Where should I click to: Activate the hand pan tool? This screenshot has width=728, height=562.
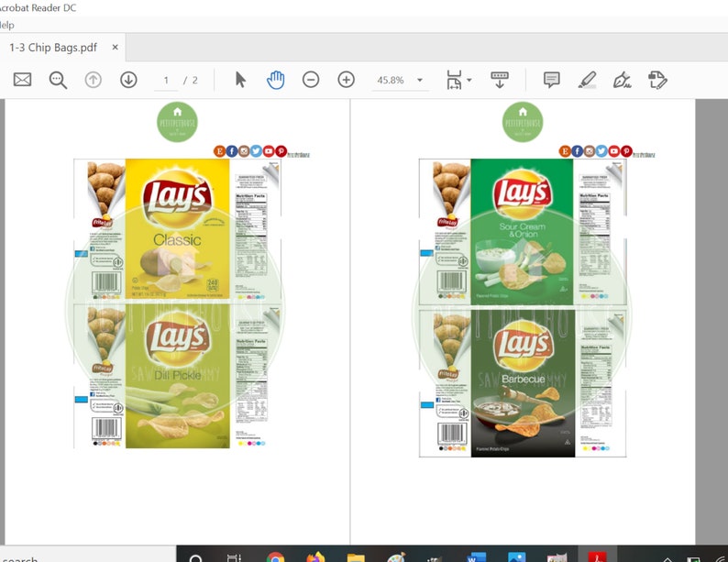click(276, 80)
